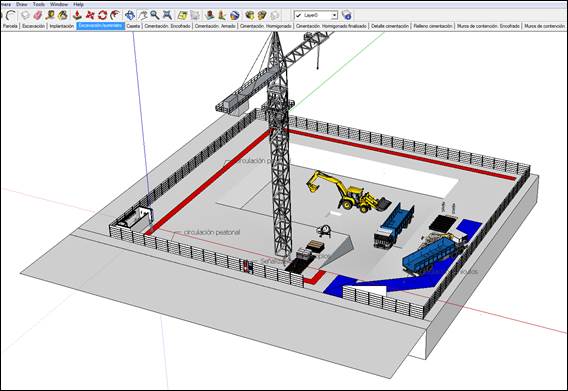Toggle the Layer0 checkmark
Viewport: 568px width, 391px height.
pos(298,15)
